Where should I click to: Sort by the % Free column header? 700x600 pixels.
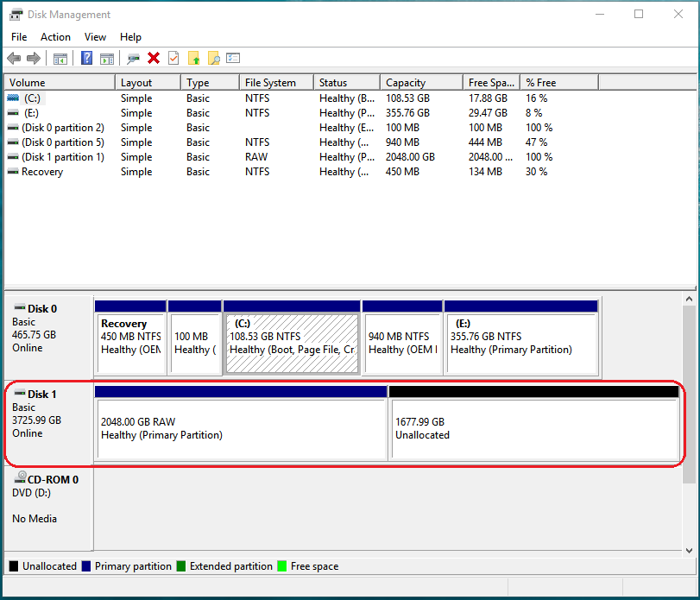560,83
